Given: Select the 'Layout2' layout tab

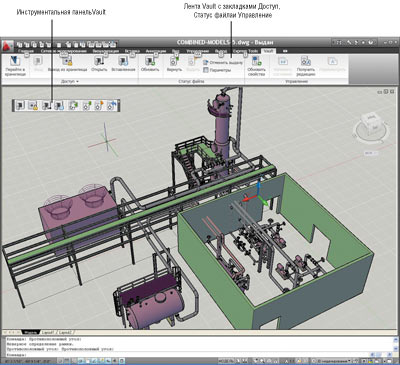Looking at the screenshot, I should click(x=65, y=332).
